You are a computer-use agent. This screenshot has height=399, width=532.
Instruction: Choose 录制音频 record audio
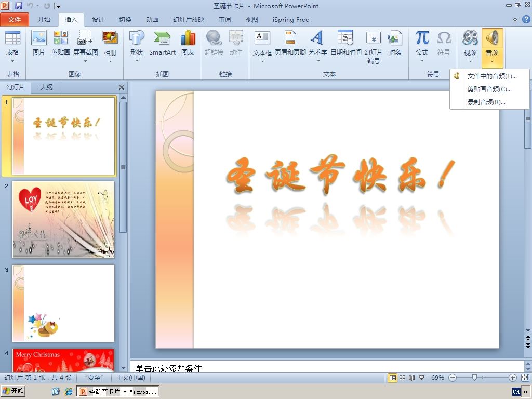(x=489, y=102)
